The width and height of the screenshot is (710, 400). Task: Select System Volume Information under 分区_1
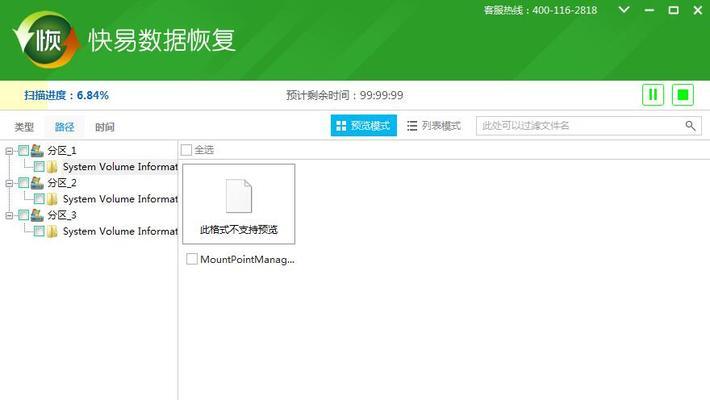click(120, 167)
